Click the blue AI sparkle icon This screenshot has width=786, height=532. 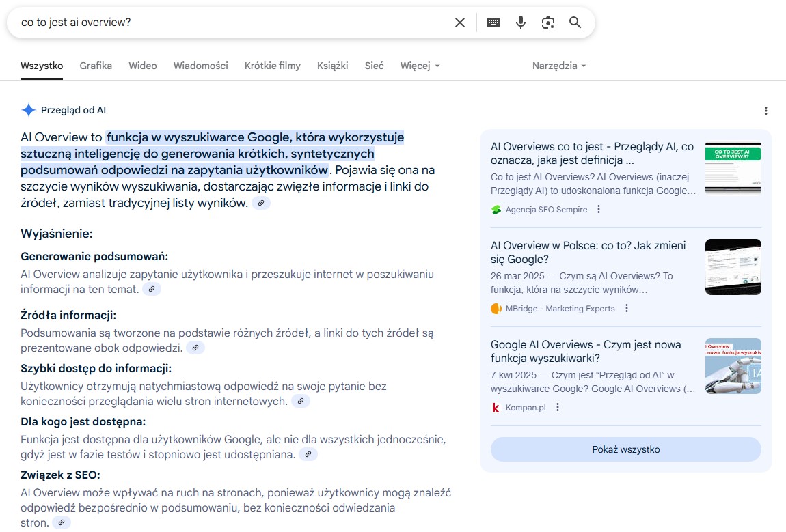pyautogui.click(x=29, y=110)
